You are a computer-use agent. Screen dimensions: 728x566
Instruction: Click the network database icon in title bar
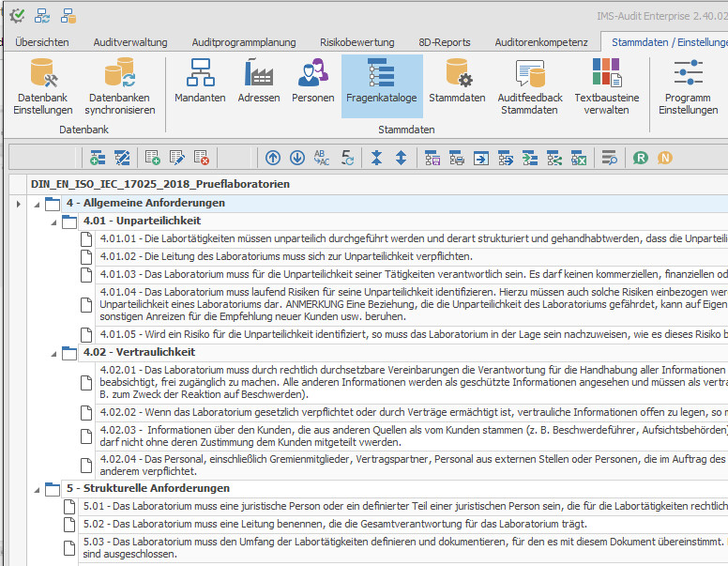[x=68, y=16]
